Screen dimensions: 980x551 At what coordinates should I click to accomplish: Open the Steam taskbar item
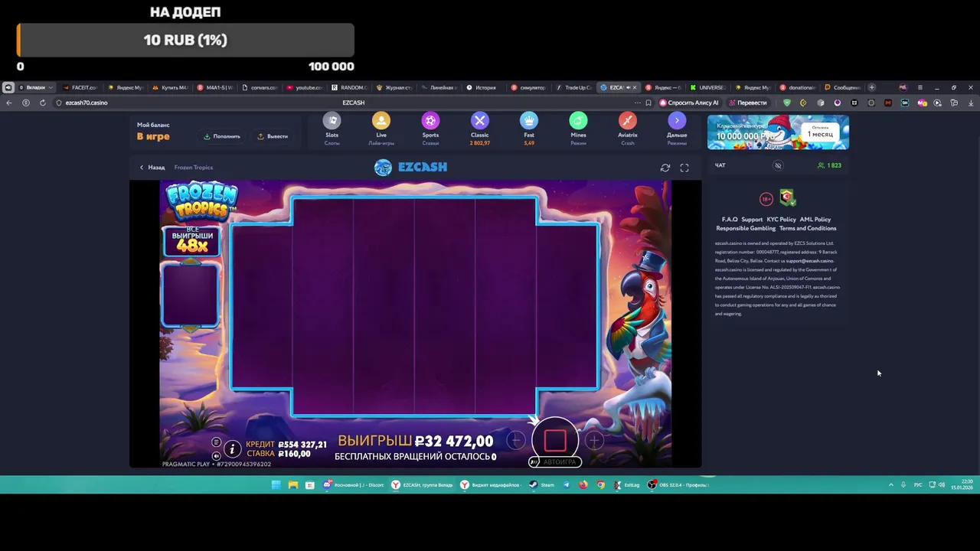(x=541, y=484)
